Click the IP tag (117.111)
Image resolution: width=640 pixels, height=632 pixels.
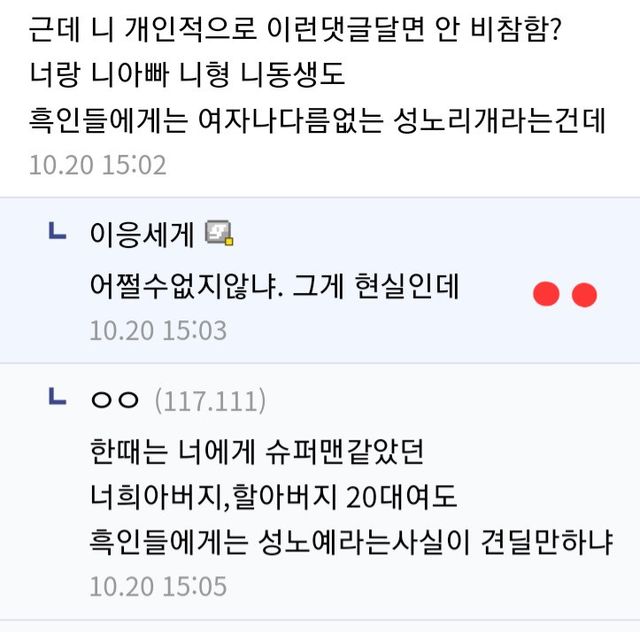point(210,401)
